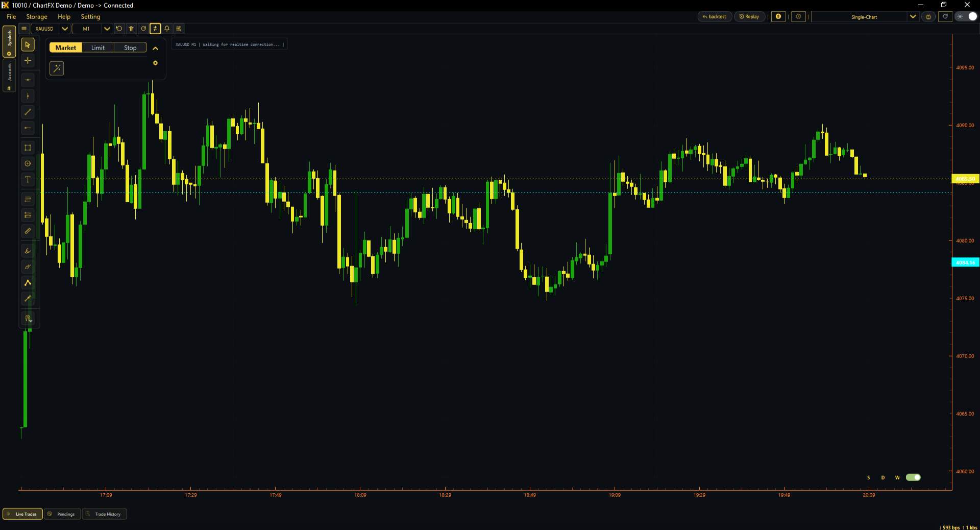Open the alerts bell icon

click(x=167, y=29)
